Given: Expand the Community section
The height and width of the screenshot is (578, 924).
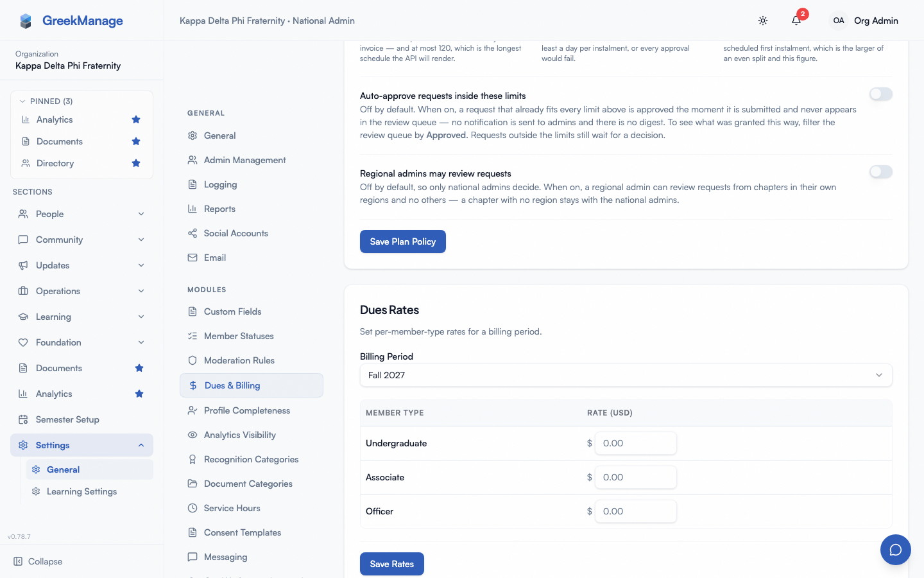Looking at the screenshot, I should click(81, 240).
